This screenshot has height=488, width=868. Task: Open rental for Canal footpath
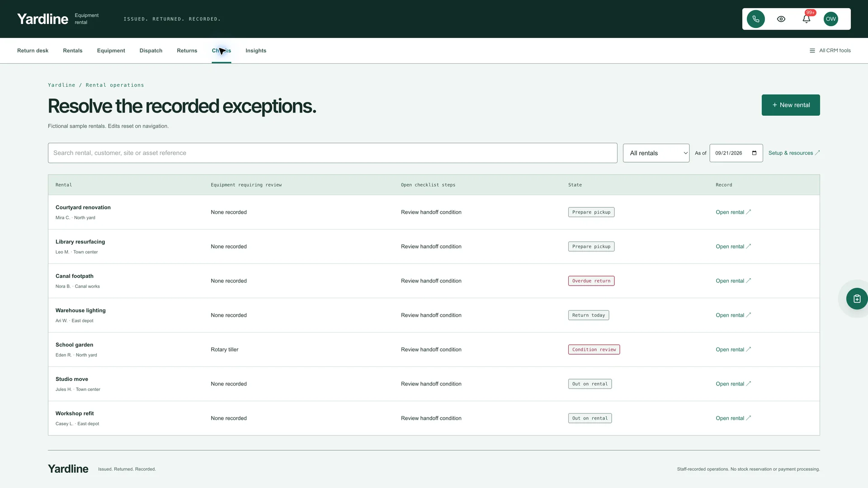(x=733, y=281)
